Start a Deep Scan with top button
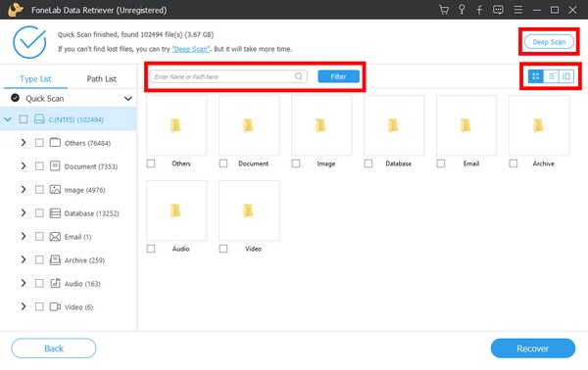This screenshot has height=370, width=588. click(x=549, y=42)
